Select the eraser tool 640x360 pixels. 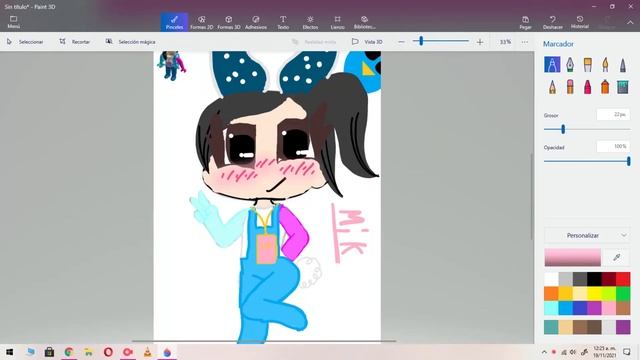pos(570,87)
